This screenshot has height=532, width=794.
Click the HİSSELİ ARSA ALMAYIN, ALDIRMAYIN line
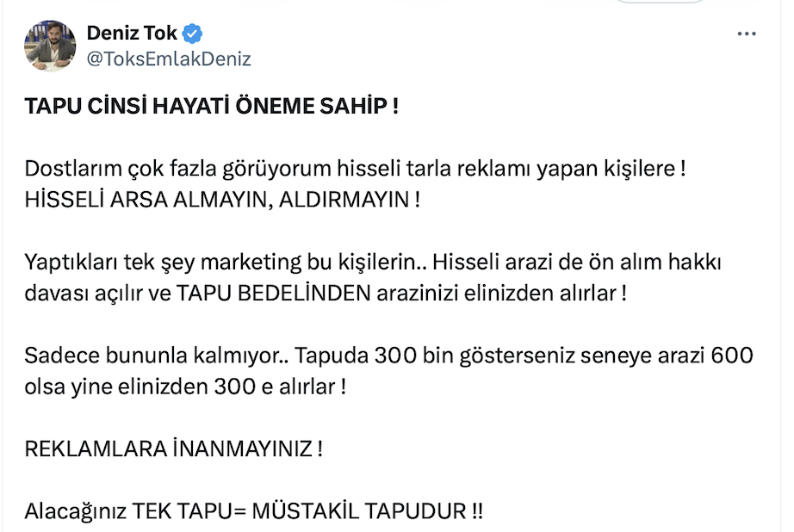pos(222,199)
